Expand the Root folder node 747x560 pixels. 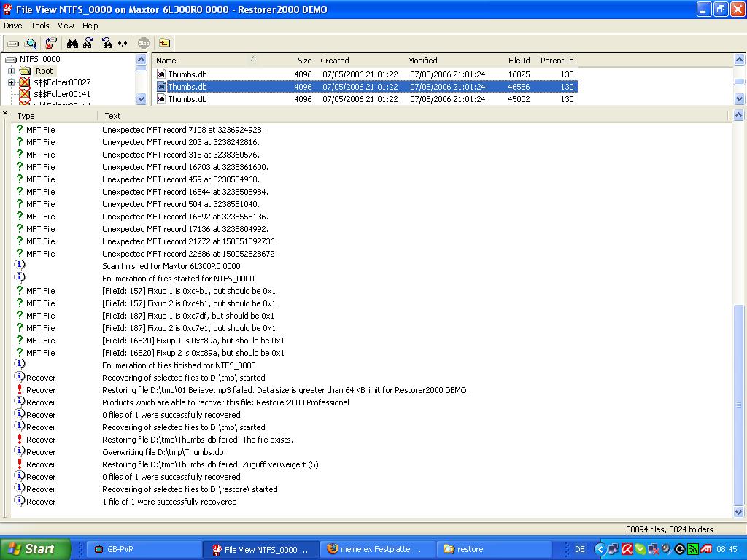coord(11,71)
